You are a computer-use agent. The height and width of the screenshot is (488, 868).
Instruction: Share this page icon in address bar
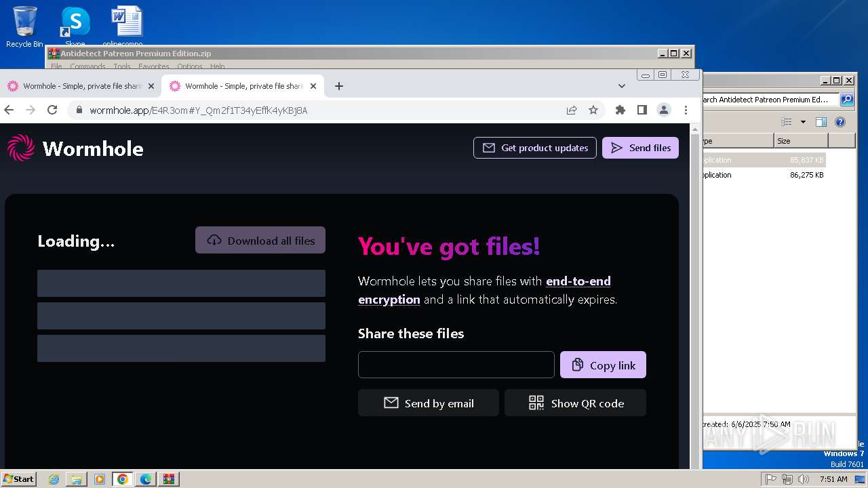point(572,110)
